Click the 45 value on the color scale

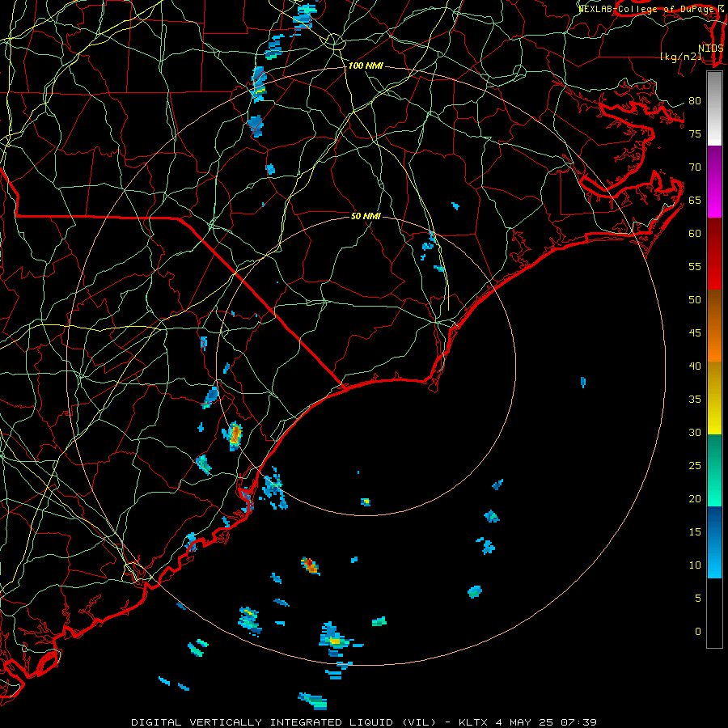(x=695, y=333)
